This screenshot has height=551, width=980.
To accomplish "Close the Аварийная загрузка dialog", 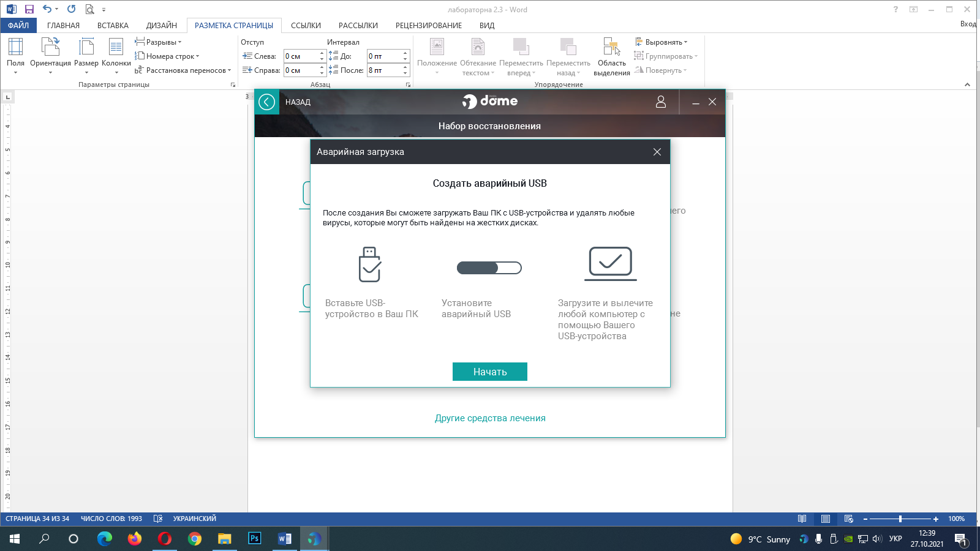I will [x=657, y=152].
